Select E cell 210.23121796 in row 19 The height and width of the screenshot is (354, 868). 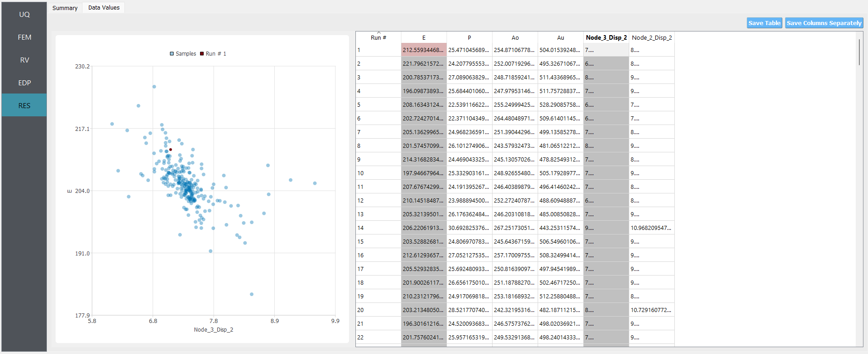[424, 296]
